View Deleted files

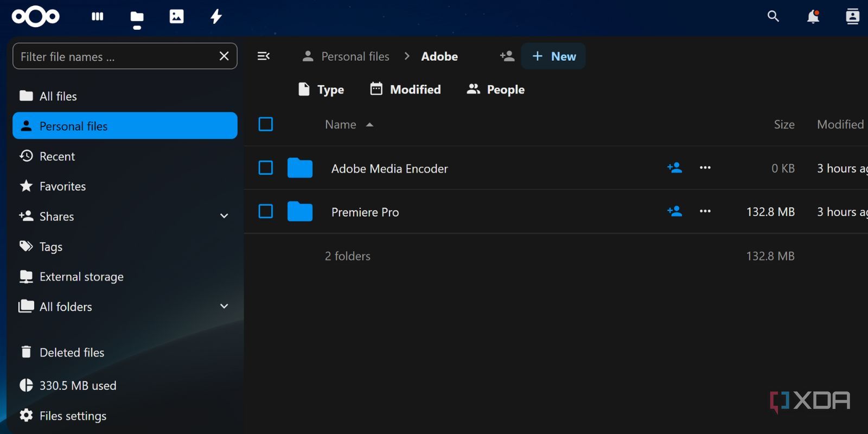(x=125, y=353)
